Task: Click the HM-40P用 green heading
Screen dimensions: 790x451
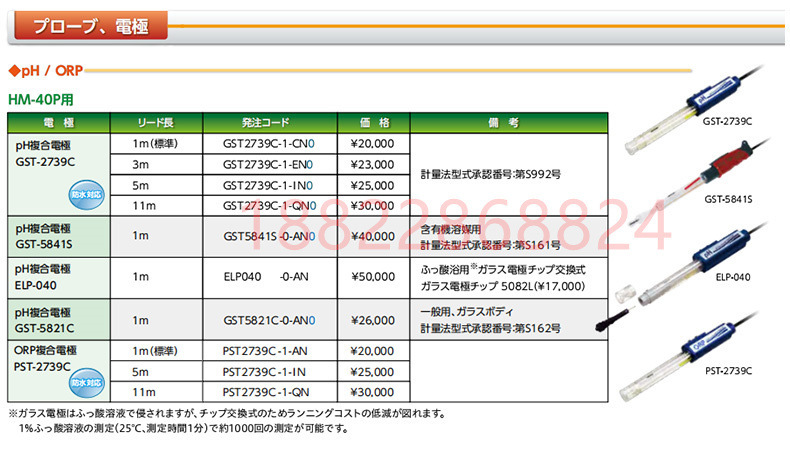Action: [x=40, y=99]
